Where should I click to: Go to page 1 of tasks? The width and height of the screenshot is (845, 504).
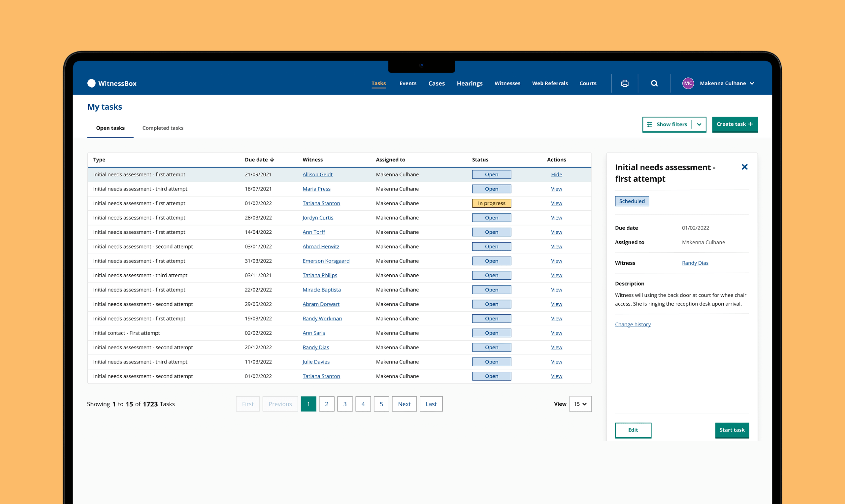click(x=308, y=404)
